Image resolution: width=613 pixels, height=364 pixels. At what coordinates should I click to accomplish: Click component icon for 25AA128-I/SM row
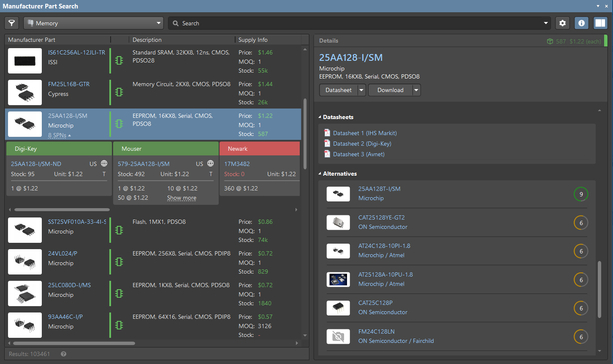119,124
